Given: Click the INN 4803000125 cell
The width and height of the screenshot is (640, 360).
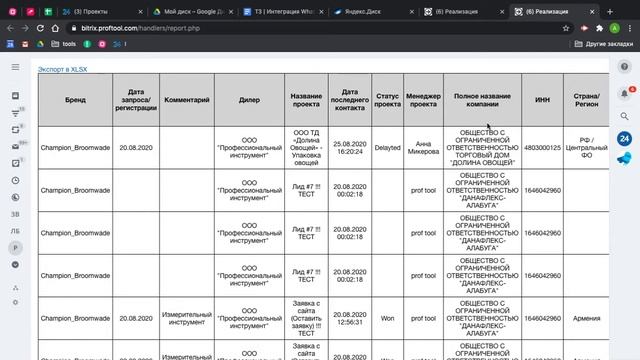Looking at the screenshot, I should (542, 148).
